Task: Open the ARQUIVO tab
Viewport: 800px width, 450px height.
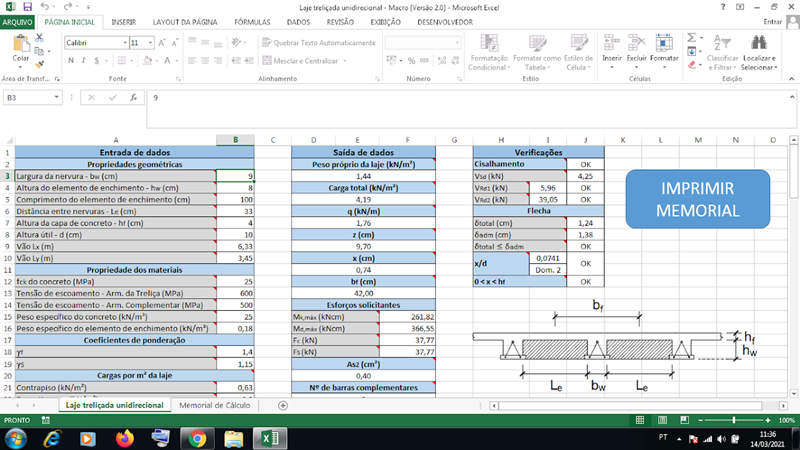Action: click(17, 22)
